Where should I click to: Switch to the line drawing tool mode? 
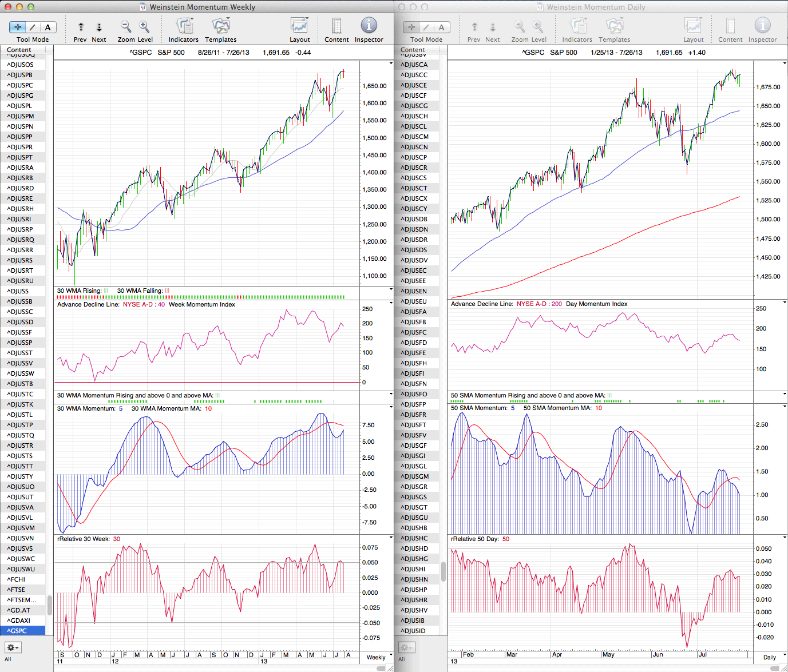tap(33, 27)
